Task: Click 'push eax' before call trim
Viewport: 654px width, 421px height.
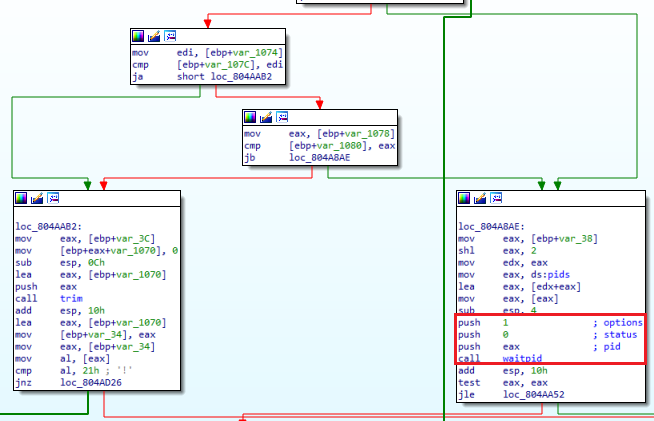Action: (46, 287)
